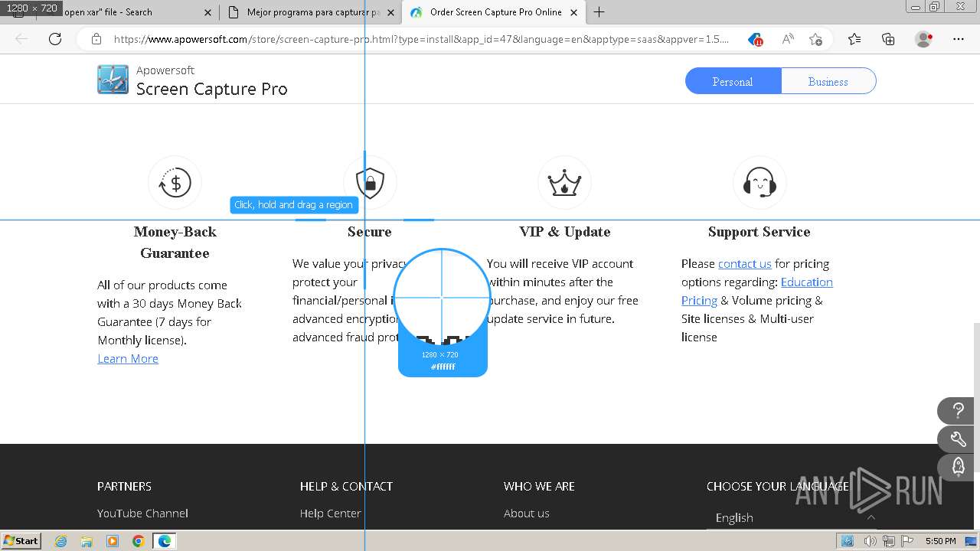
Task: Open the contact us link
Action: click(745, 263)
